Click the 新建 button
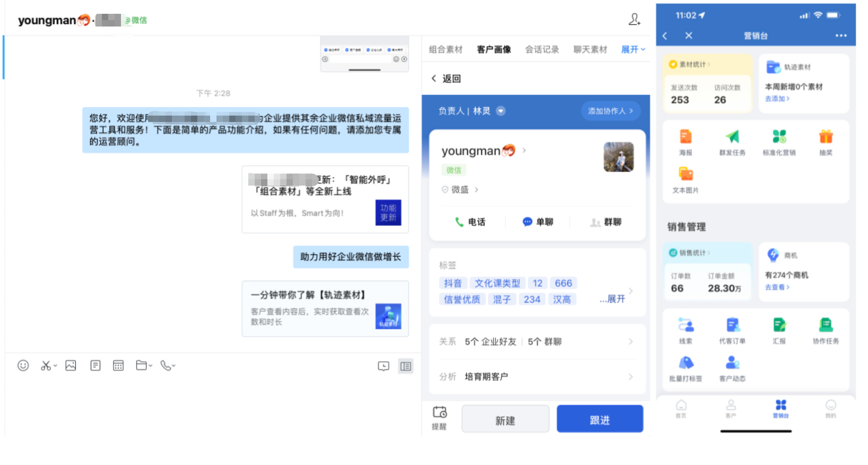This screenshot has width=868, height=465. pyautogui.click(x=505, y=419)
